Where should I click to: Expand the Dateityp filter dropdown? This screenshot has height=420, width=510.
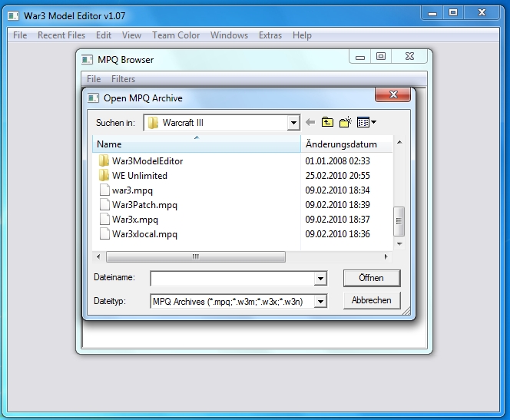click(320, 302)
